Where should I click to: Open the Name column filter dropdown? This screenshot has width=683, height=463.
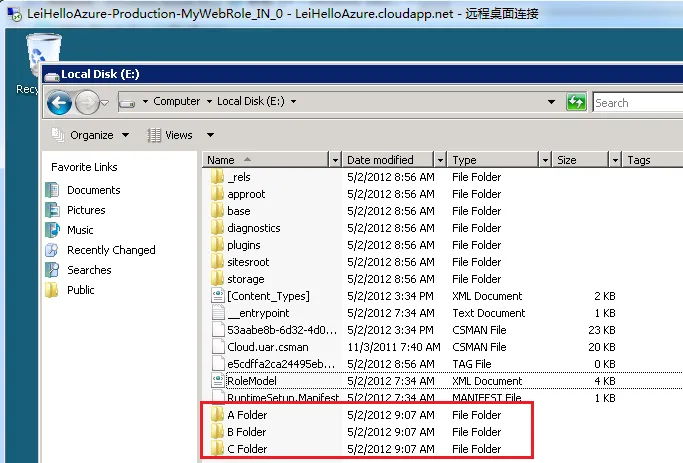(335, 160)
